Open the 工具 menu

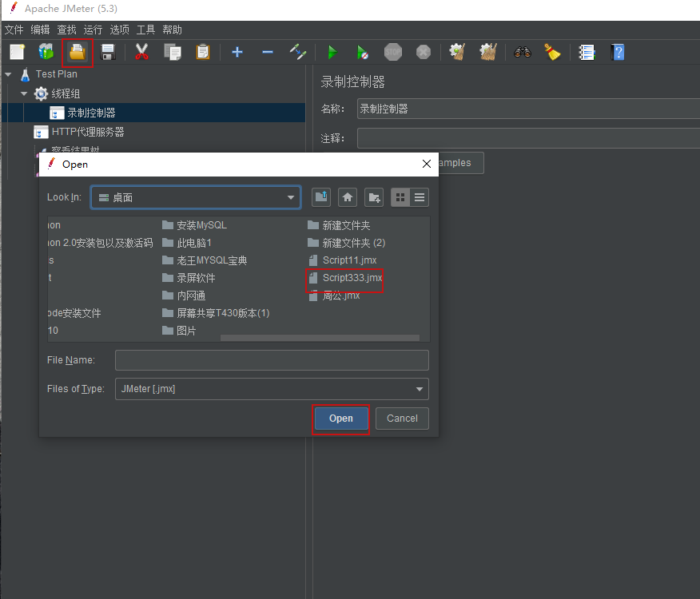145,30
